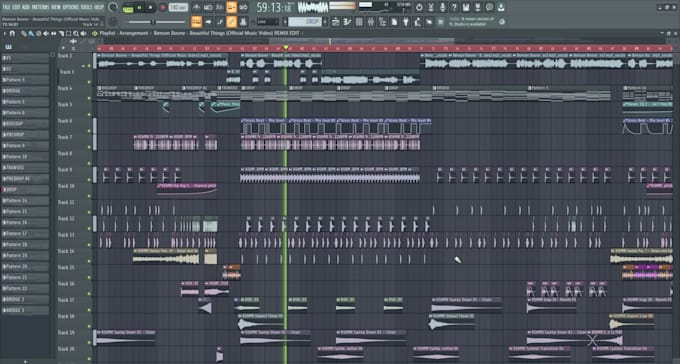680x364 pixels.
Task: Open the Channel rack icon
Action: pos(359,22)
